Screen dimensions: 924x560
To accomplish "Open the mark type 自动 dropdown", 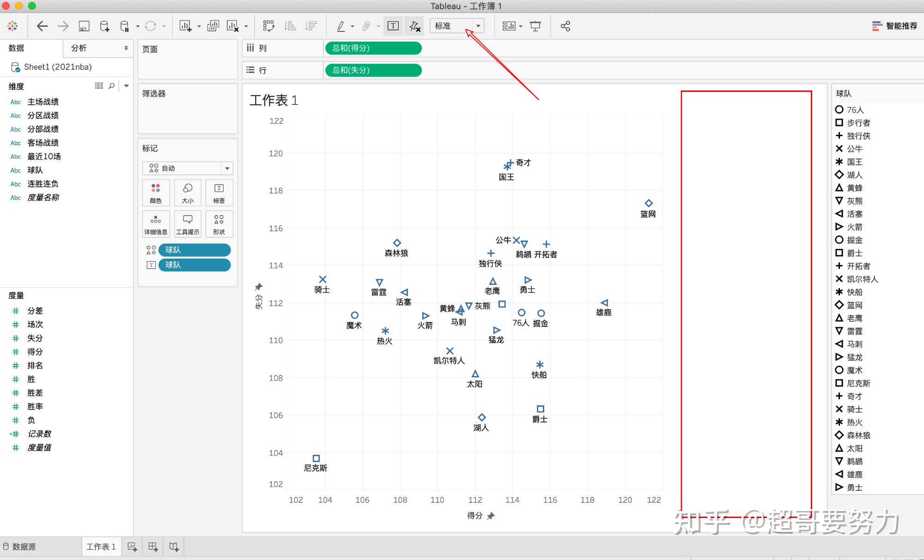I will pyautogui.click(x=188, y=168).
